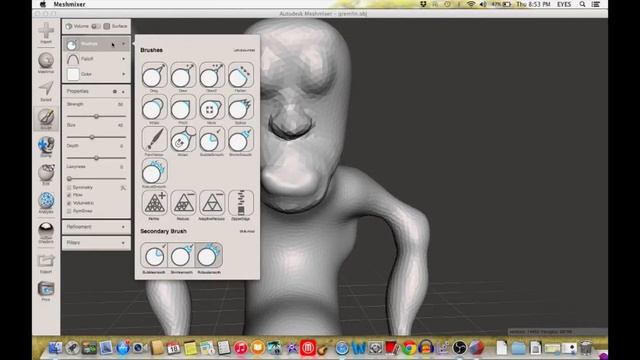Open the Meshmixer menu in menu bar
Viewport: 640px width, 360px height.
pos(69,4)
